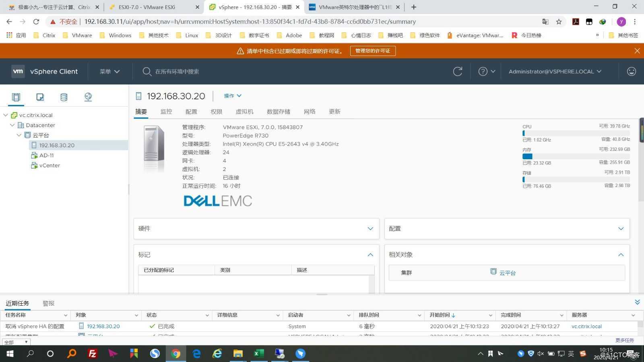Image resolution: width=644 pixels, height=362 pixels.
Task: Click the CPU usage bar
Action: (576, 133)
